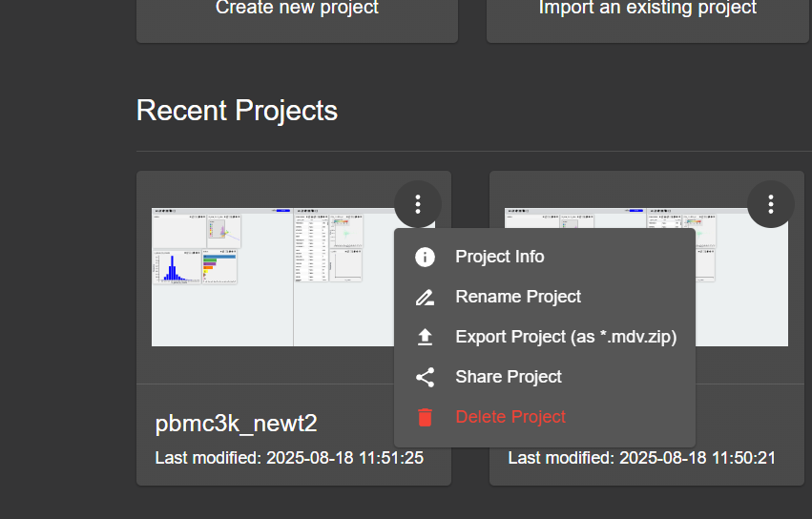Image resolution: width=812 pixels, height=519 pixels.
Task: Click the share nodes icon in the menu
Action: click(426, 377)
